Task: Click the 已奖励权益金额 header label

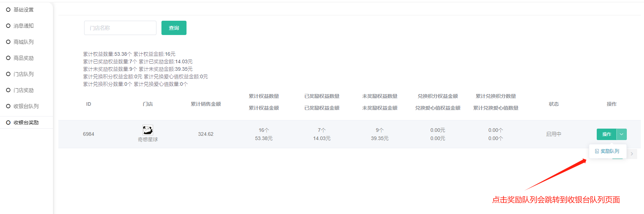Action: click(x=322, y=108)
